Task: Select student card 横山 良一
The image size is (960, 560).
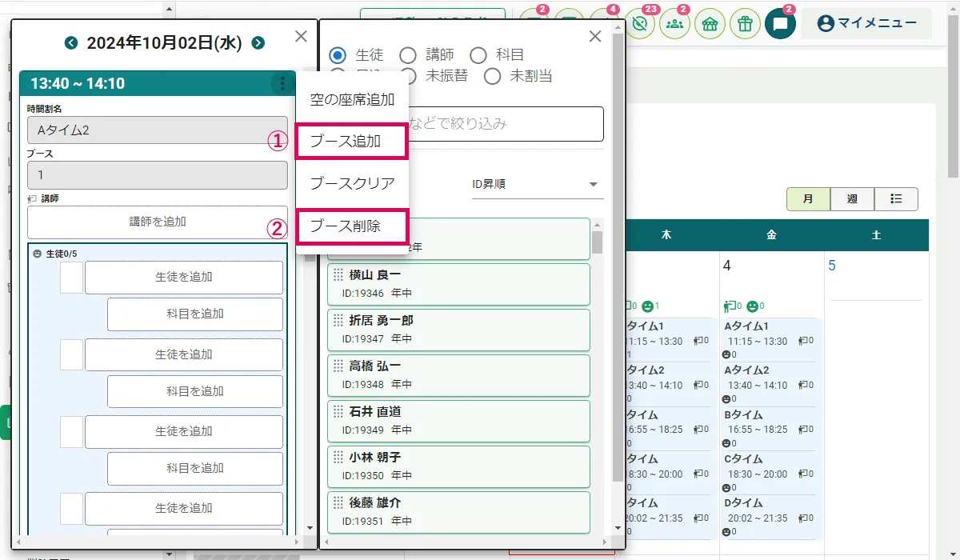Action: pos(458,284)
